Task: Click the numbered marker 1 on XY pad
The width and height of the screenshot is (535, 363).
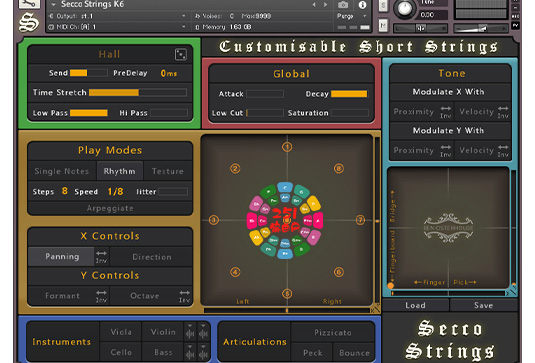Action: [x=287, y=147]
